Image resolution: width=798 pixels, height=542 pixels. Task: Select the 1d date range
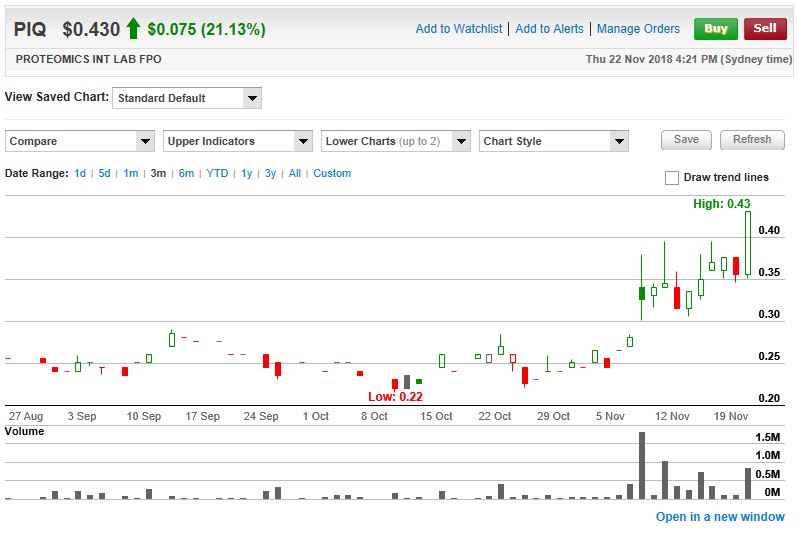tap(80, 173)
